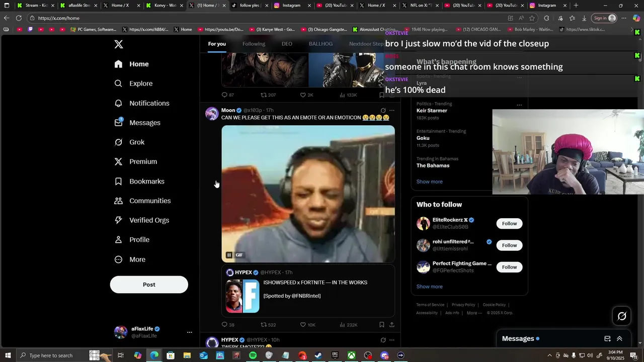
Task: Click the X logo in sidebar
Action: click(119, 44)
